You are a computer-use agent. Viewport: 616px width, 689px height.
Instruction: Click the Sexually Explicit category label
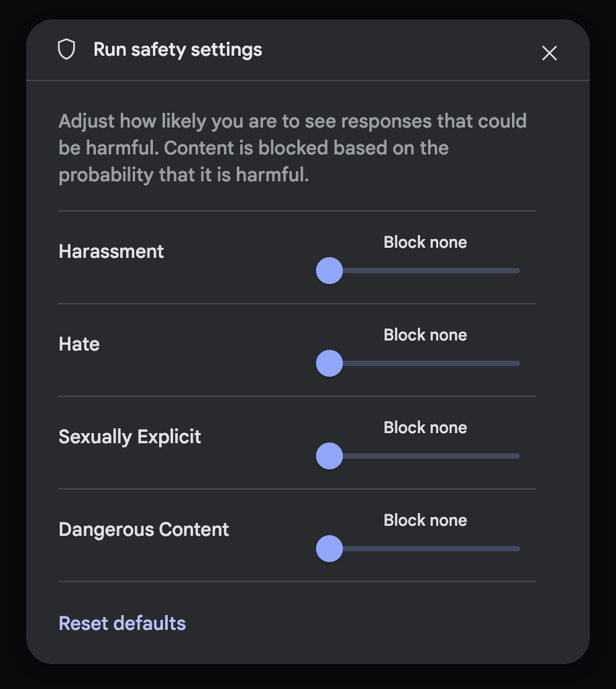pos(130,437)
